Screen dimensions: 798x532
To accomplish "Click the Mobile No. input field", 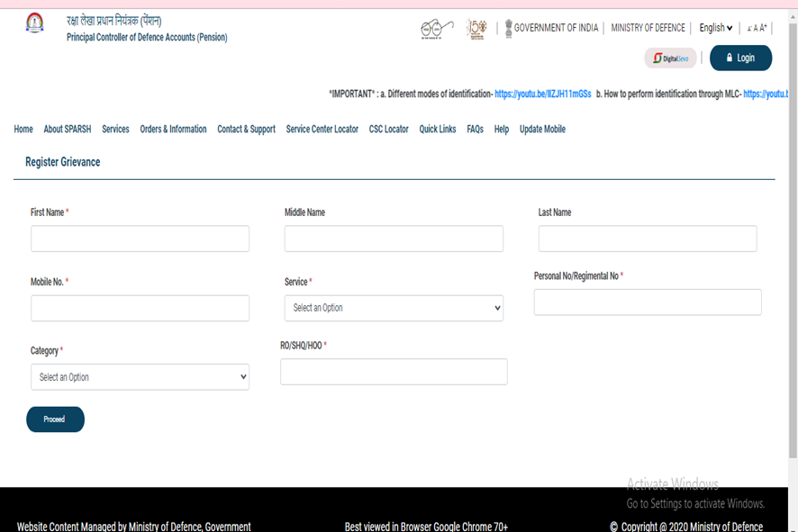I will click(x=140, y=308).
